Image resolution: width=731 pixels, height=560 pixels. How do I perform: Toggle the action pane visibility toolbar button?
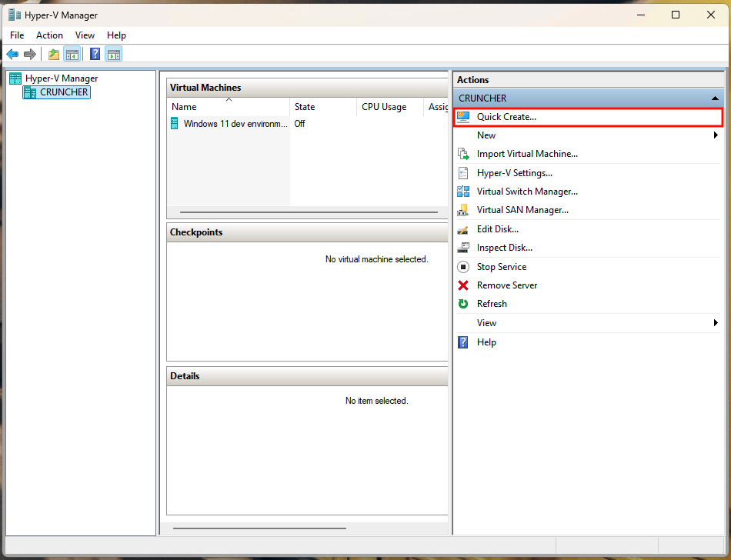click(113, 54)
